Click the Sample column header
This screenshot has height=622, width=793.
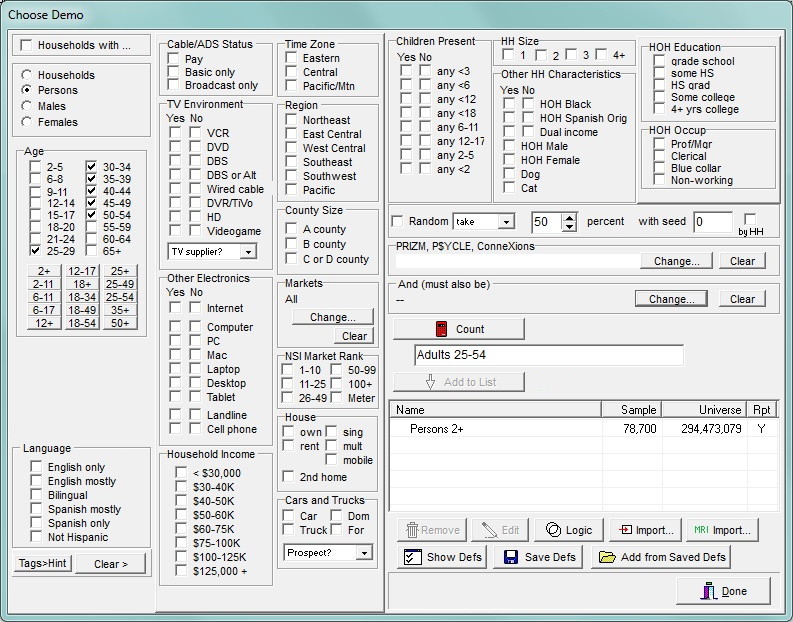632,410
